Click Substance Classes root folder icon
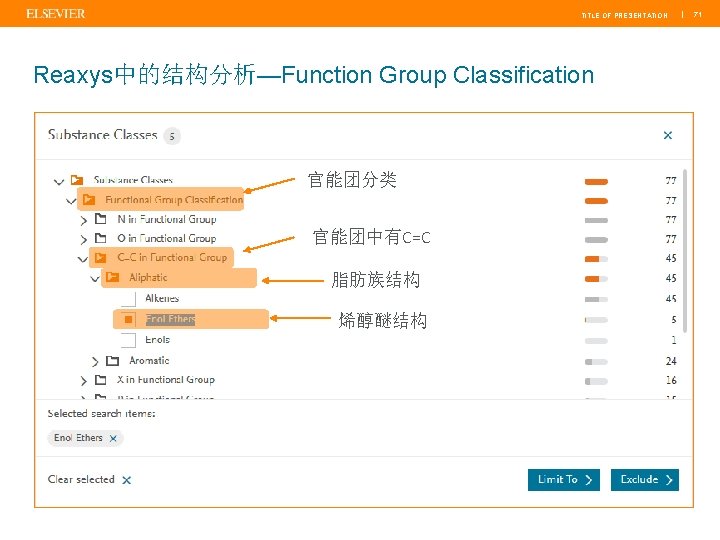Screen dimensions: 720x540 pos(77,180)
